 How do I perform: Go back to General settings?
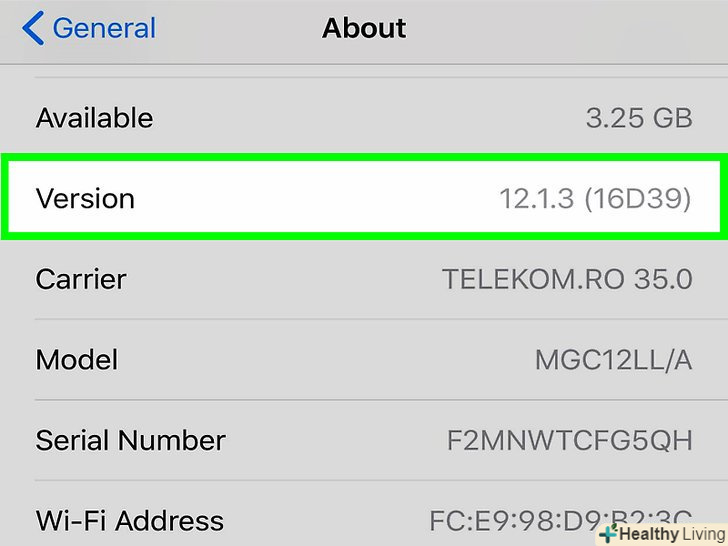point(103,28)
